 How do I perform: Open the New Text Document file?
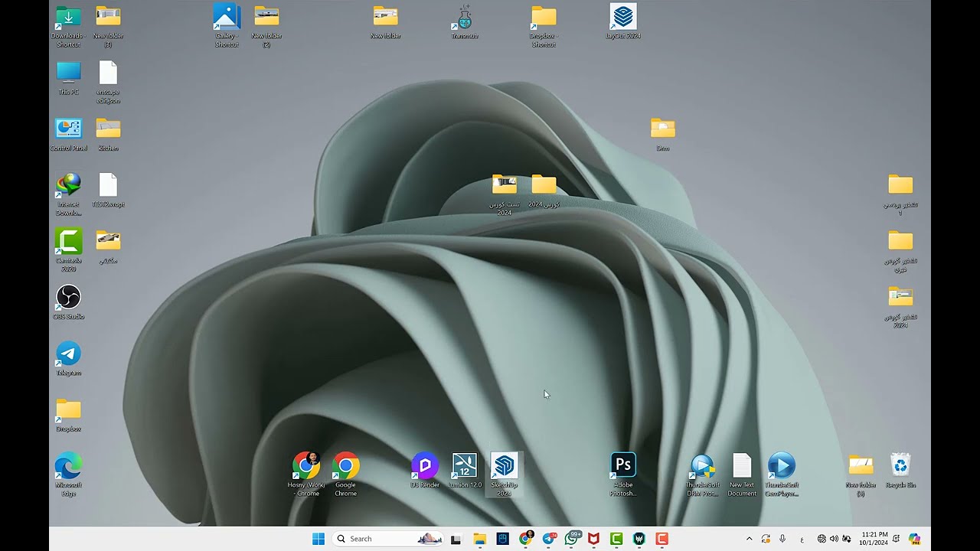[x=742, y=474]
